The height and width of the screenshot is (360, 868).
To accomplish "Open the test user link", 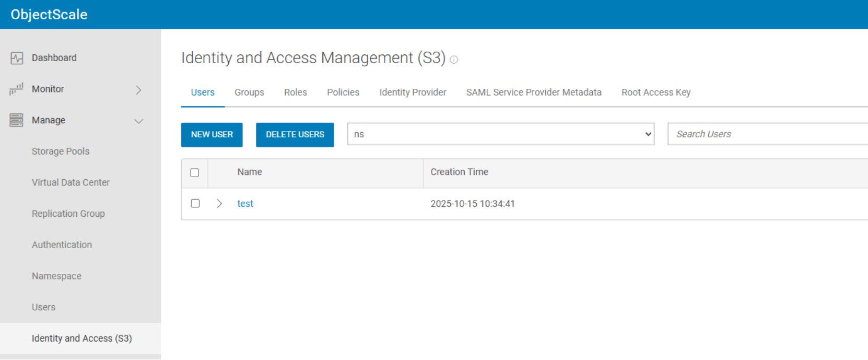I will point(245,204).
